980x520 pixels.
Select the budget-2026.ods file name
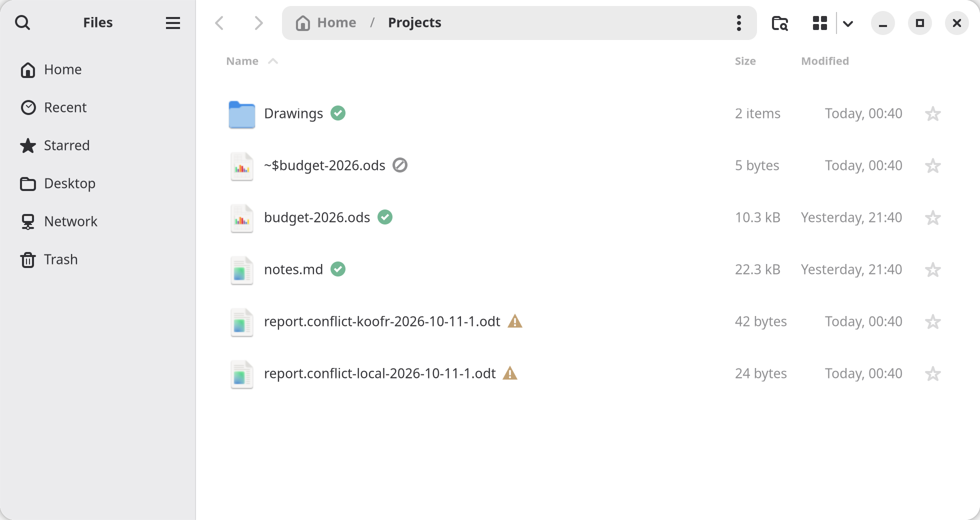tap(317, 217)
